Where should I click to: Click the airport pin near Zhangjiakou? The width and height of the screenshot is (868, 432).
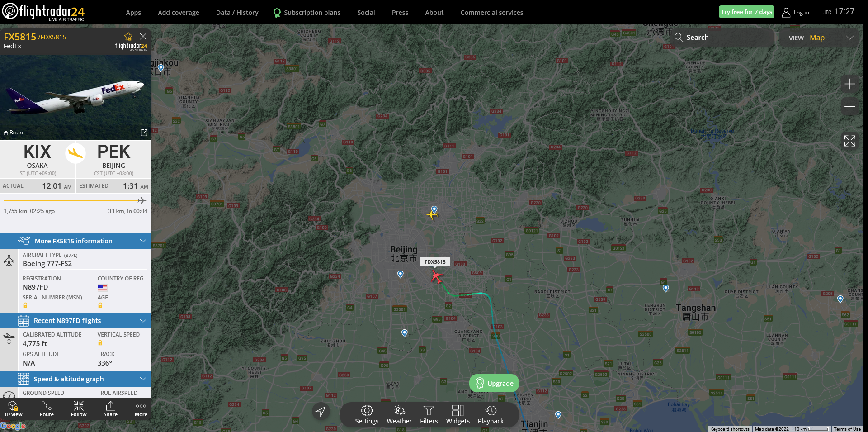tap(160, 68)
